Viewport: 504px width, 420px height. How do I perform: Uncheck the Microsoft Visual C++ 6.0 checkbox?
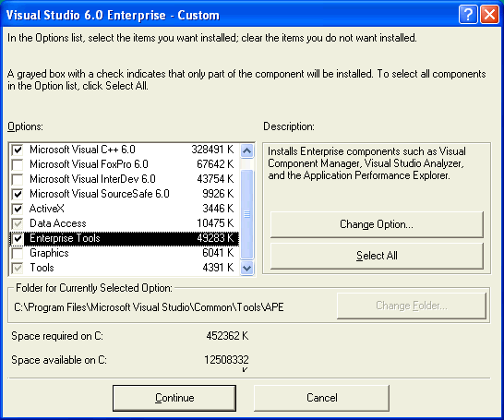click(18, 150)
